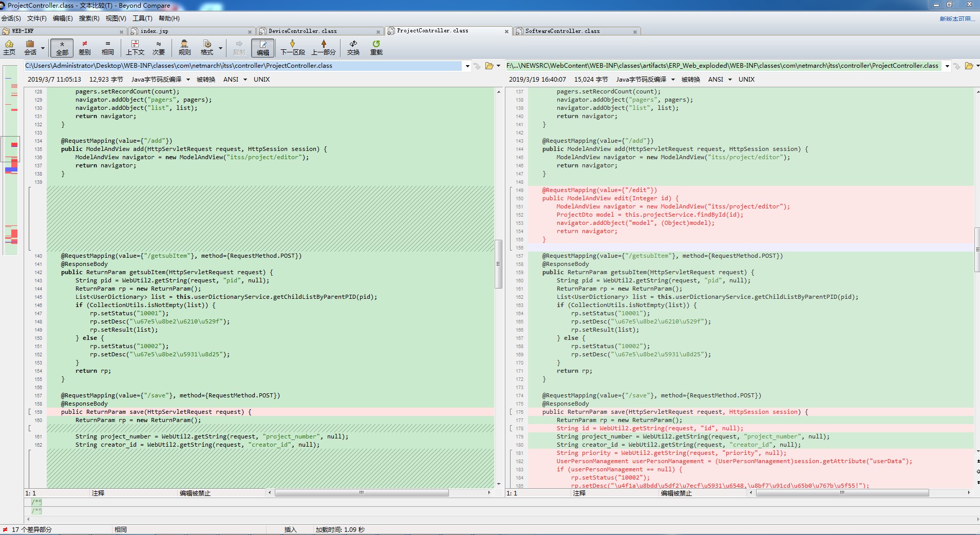Close the WEB-INF tab
Viewport: 980px width, 535px height.
[122, 32]
